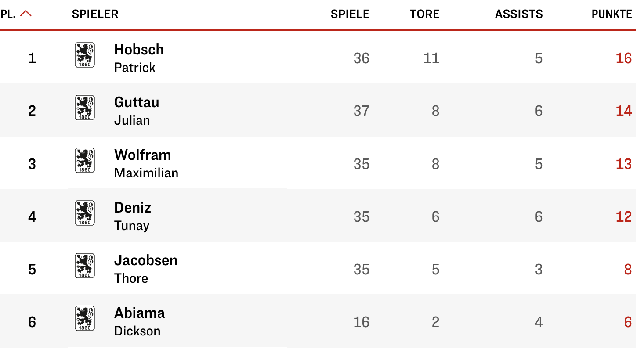Open Patrick Hobsch's player profile

tap(139, 58)
